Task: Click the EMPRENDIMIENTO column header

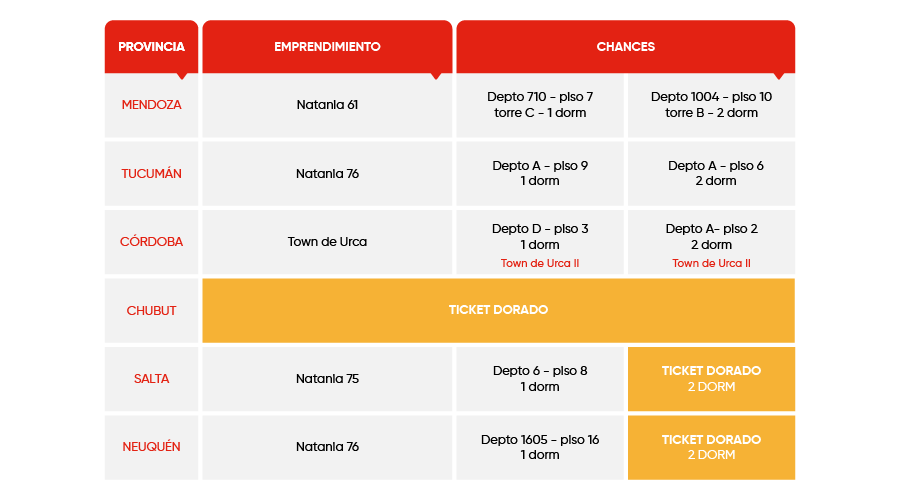Action: pos(327,46)
